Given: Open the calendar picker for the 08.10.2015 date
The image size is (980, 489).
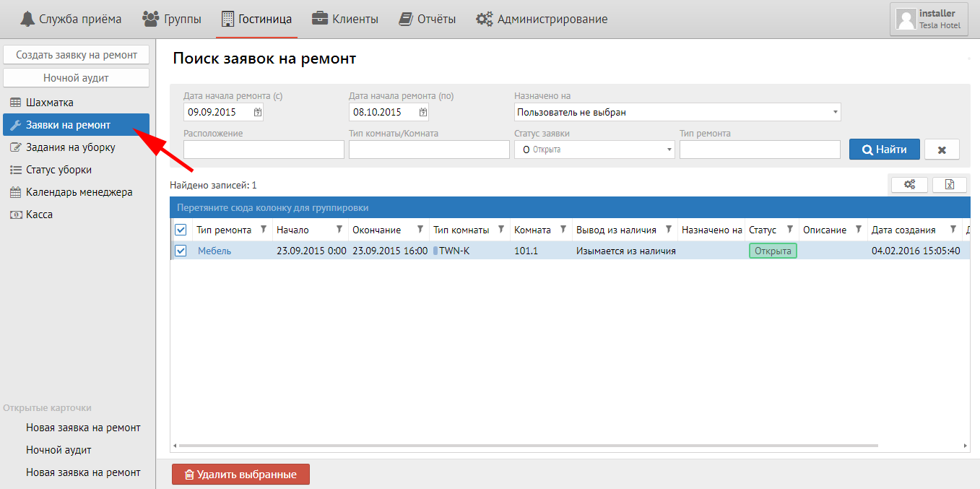Looking at the screenshot, I should pyautogui.click(x=423, y=112).
